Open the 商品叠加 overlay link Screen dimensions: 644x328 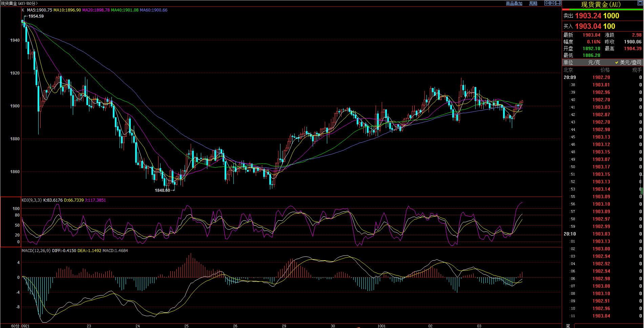point(514,3)
